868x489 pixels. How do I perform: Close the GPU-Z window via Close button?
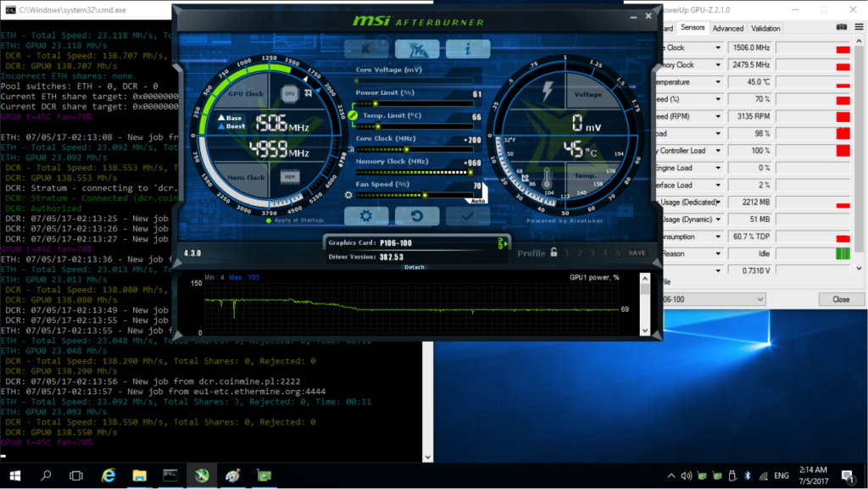pyautogui.click(x=842, y=298)
